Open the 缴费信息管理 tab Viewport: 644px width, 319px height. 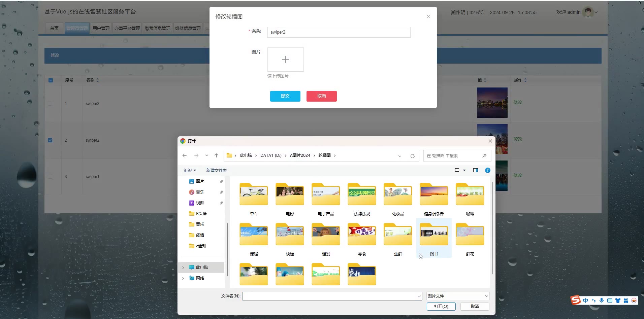tap(158, 28)
